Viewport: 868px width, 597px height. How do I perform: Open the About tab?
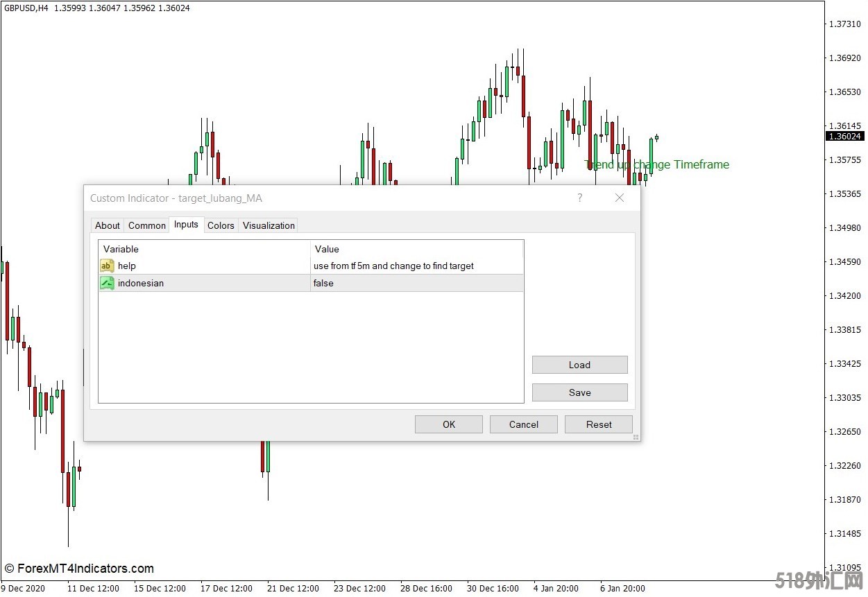point(108,225)
